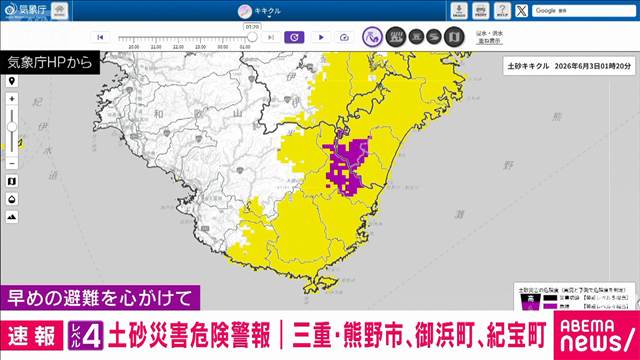Select the inundation kikikuru round icon
Viewport: 640px width, 360px height.
(x=396, y=37)
